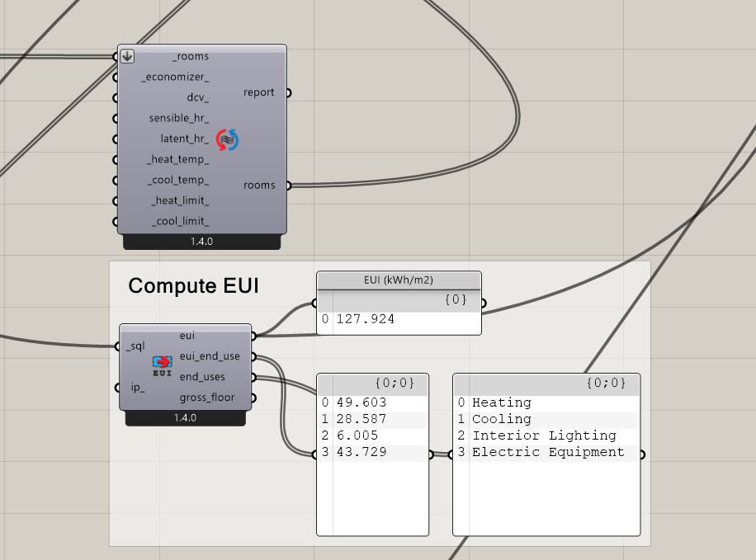Click the Ideal Air HVAC component icon

(227, 139)
